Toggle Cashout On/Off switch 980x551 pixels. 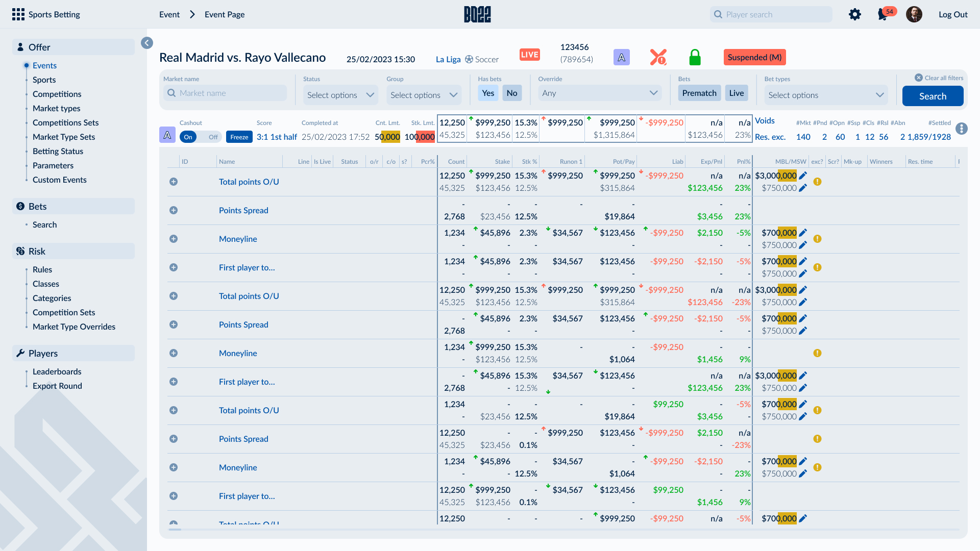[x=200, y=137]
